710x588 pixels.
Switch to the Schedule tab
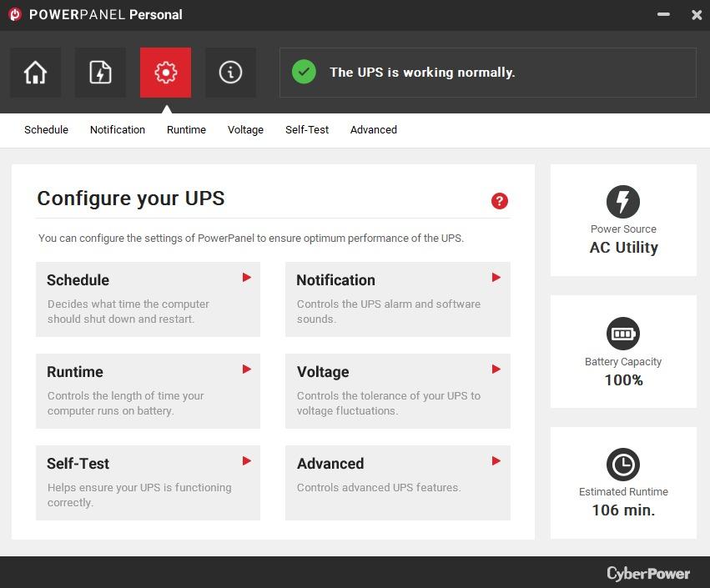[46, 130]
